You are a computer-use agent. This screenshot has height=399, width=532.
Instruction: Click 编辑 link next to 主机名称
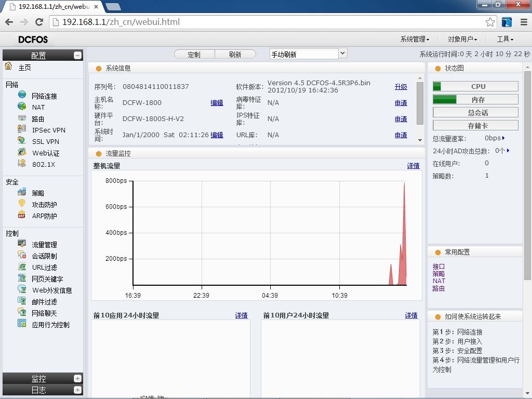(x=217, y=103)
